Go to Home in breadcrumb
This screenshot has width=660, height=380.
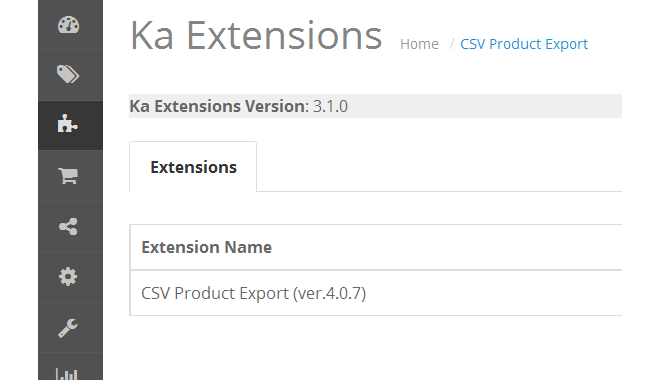pyautogui.click(x=419, y=44)
